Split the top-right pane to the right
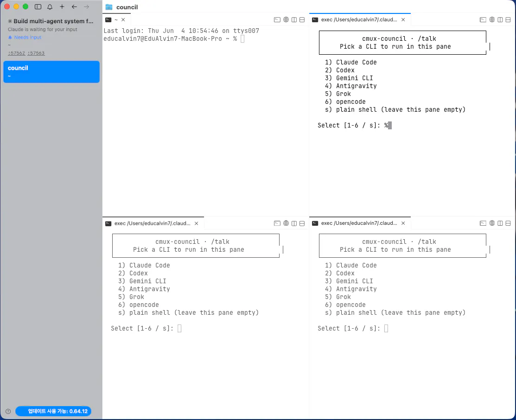516x420 pixels. pos(500,20)
